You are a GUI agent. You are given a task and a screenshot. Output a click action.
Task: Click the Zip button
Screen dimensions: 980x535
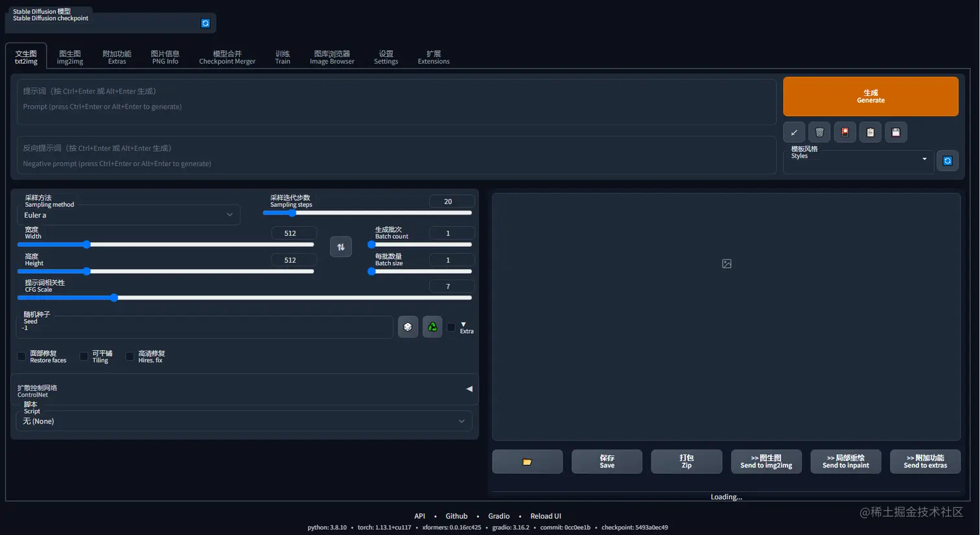pyautogui.click(x=686, y=462)
